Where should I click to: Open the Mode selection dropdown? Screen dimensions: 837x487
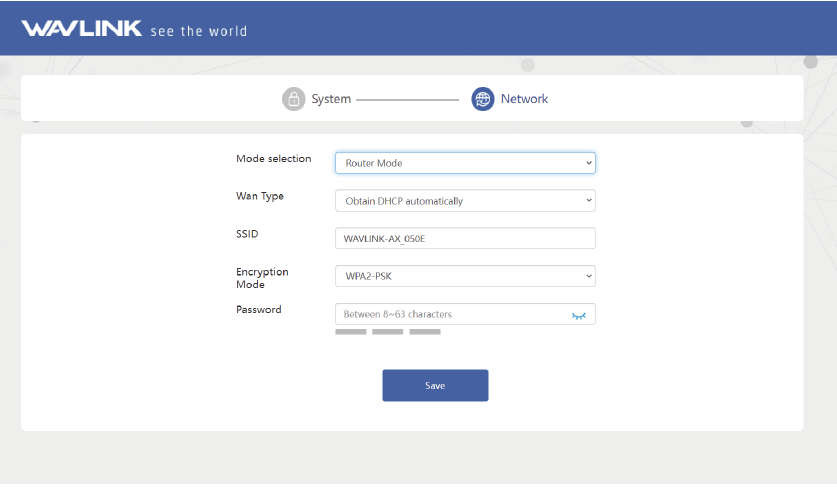click(465, 163)
